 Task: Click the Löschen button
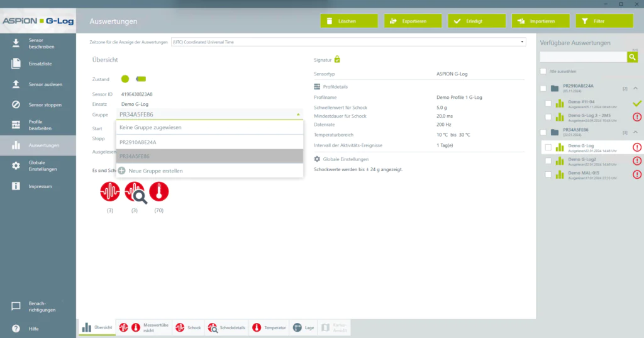[x=349, y=21]
